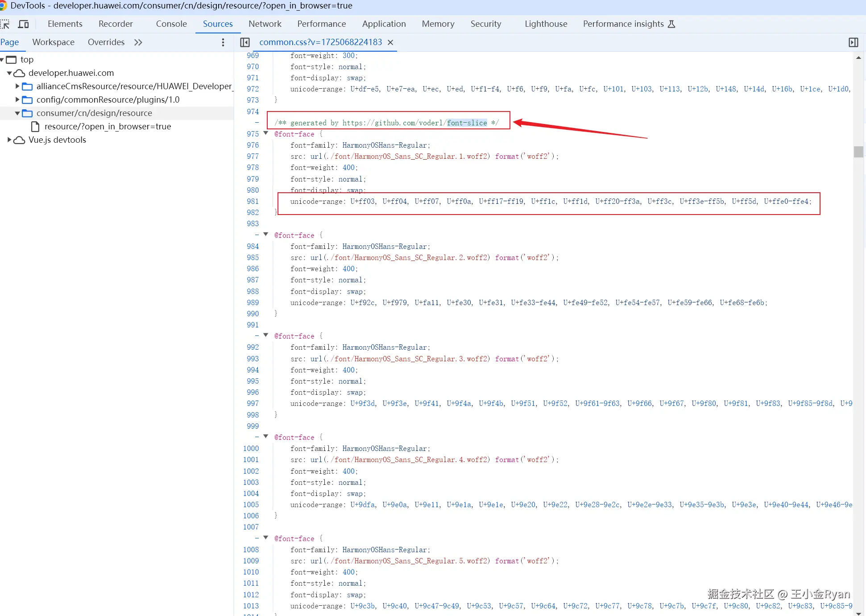The image size is (866, 616).
Task: Switch to the Network tab
Action: tap(265, 24)
